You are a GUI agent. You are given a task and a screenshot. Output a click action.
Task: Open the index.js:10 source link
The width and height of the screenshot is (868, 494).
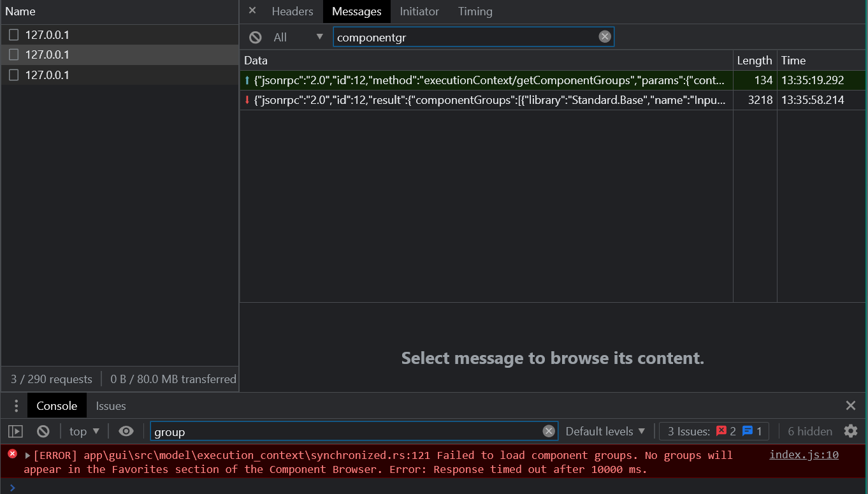(x=803, y=454)
